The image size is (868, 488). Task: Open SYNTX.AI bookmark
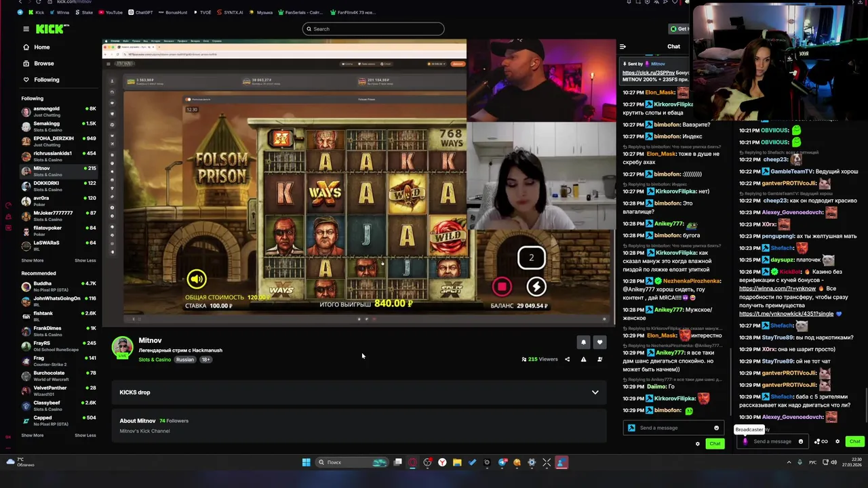(229, 12)
